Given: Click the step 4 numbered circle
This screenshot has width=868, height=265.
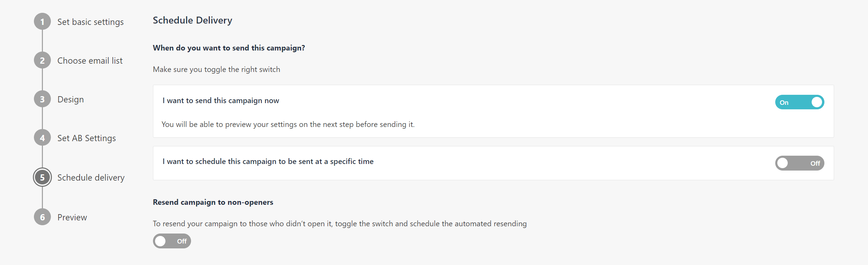Looking at the screenshot, I should (42, 138).
